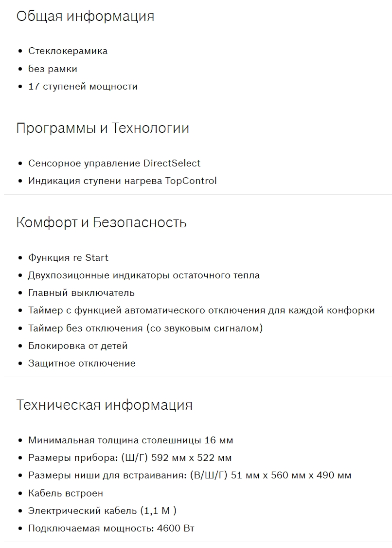Viewport: 392px width, 548px height.
Task: Click the 'Программы и Технологии' section heading
Action: click(x=103, y=128)
